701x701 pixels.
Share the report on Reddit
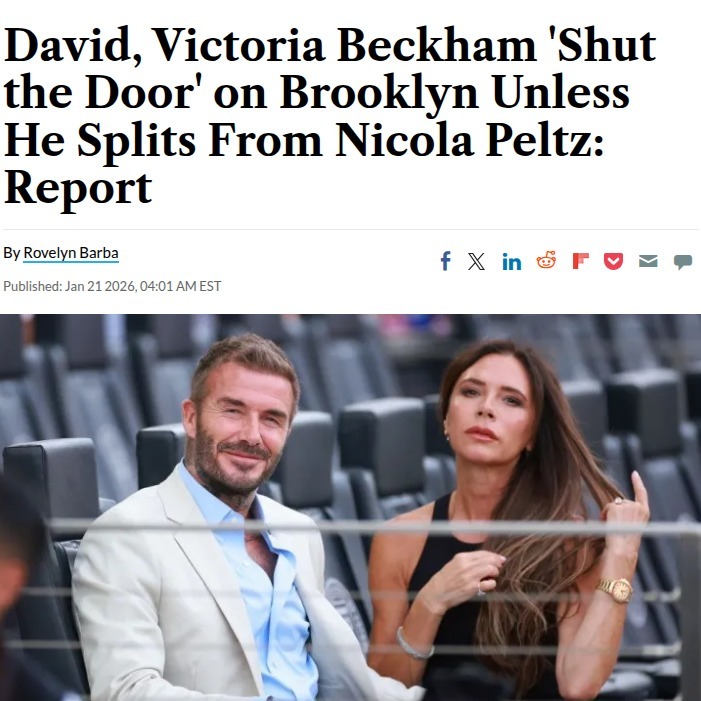[546, 261]
